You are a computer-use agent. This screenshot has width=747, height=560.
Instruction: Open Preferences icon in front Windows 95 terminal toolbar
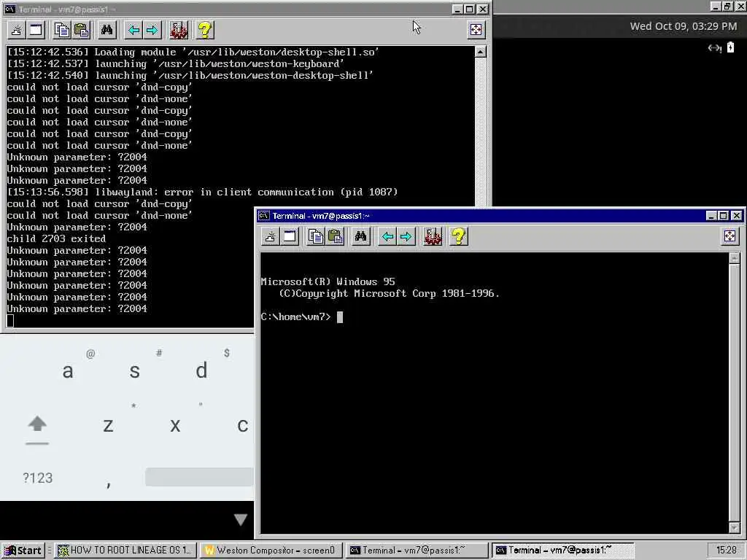433,236
